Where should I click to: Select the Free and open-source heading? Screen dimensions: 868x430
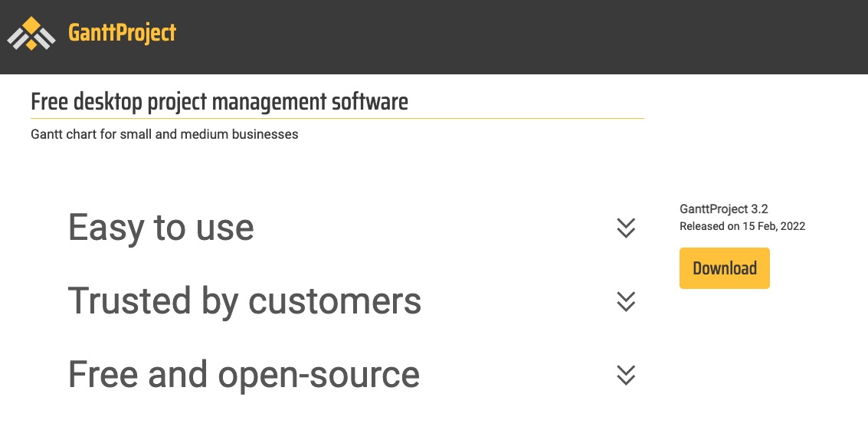[x=244, y=375]
